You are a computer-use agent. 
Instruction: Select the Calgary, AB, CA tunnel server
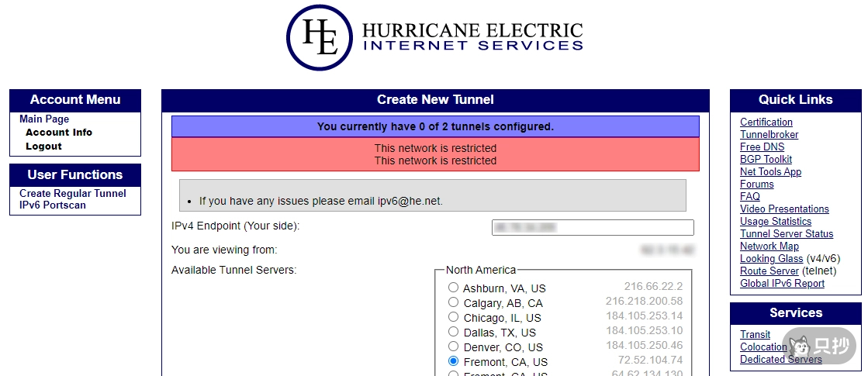pyautogui.click(x=454, y=302)
